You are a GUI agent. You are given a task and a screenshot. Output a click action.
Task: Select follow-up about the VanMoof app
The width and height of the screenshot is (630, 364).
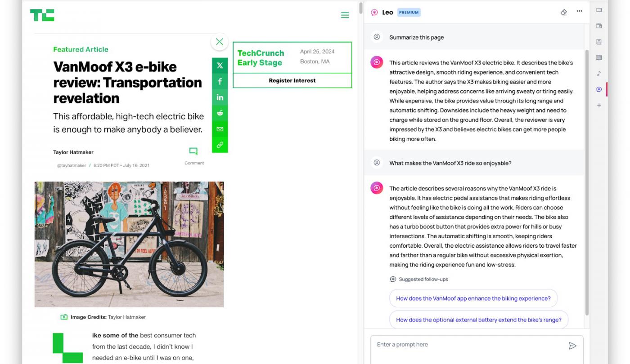point(473,298)
